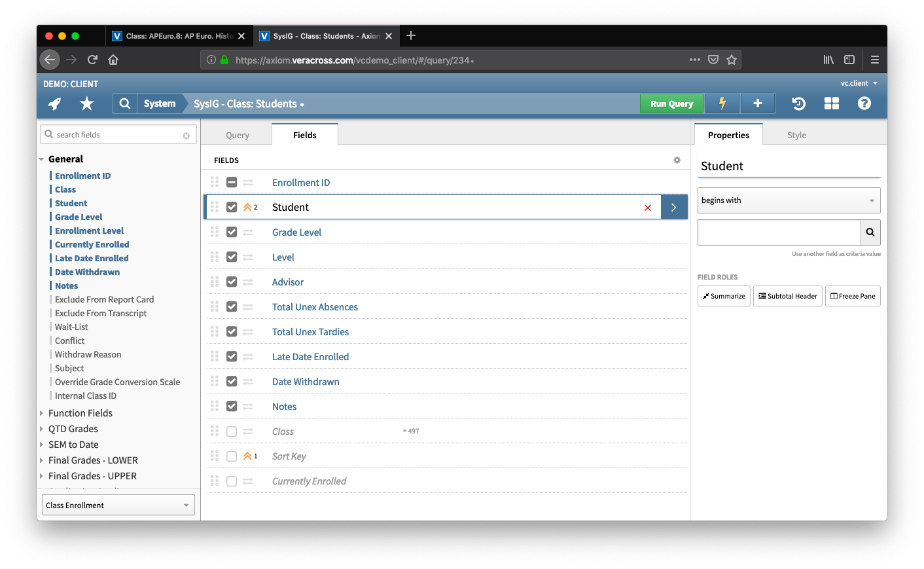Image resolution: width=924 pixels, height=569 pixels.
Task: Click the rocket launch icon
Action: click(55, 103)
